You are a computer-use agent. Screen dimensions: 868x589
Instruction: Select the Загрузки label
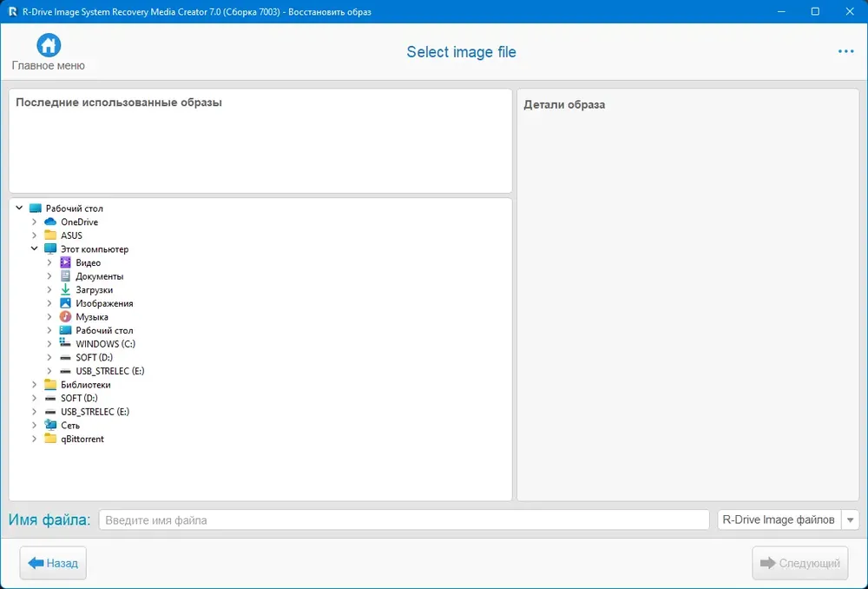coord(94,290)
